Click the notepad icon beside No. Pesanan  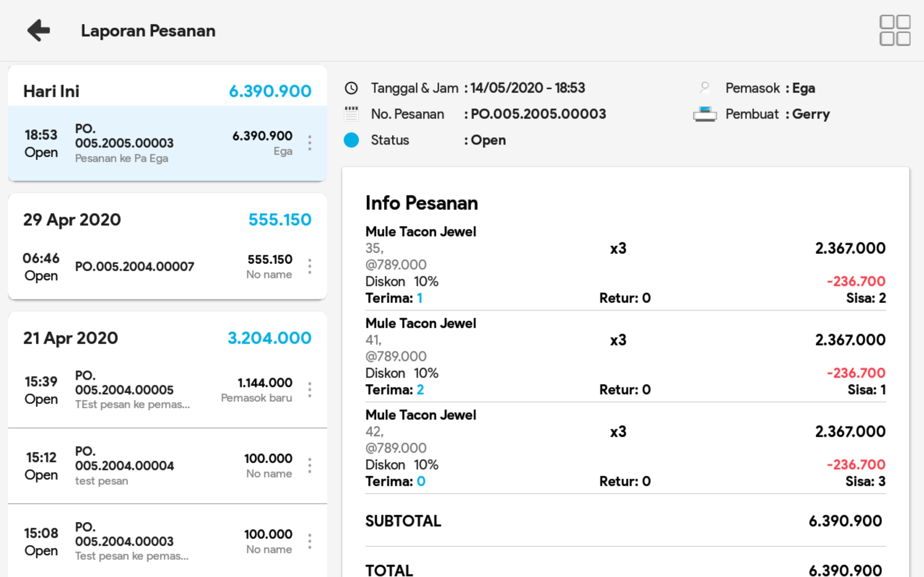[351, 114]
